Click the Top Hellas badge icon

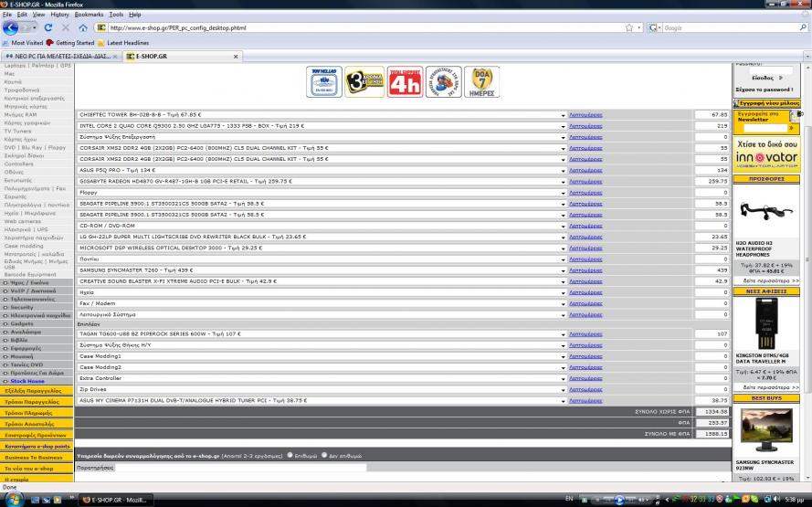click(x=324, y=82)
